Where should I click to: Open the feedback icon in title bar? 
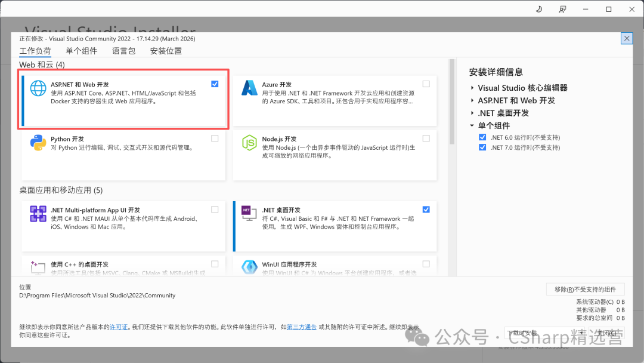(562, 9)
